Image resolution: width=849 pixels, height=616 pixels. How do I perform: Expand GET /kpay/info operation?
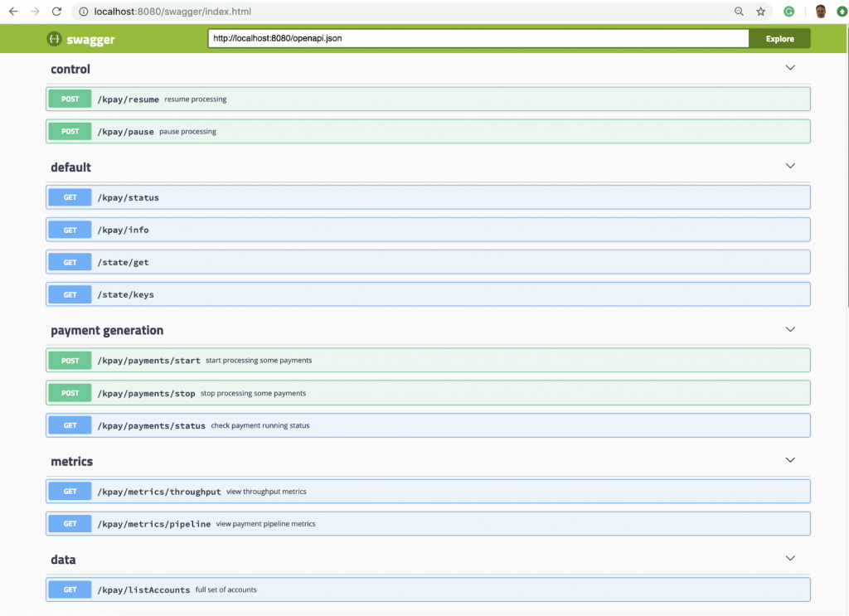click(x=428, y=230)
